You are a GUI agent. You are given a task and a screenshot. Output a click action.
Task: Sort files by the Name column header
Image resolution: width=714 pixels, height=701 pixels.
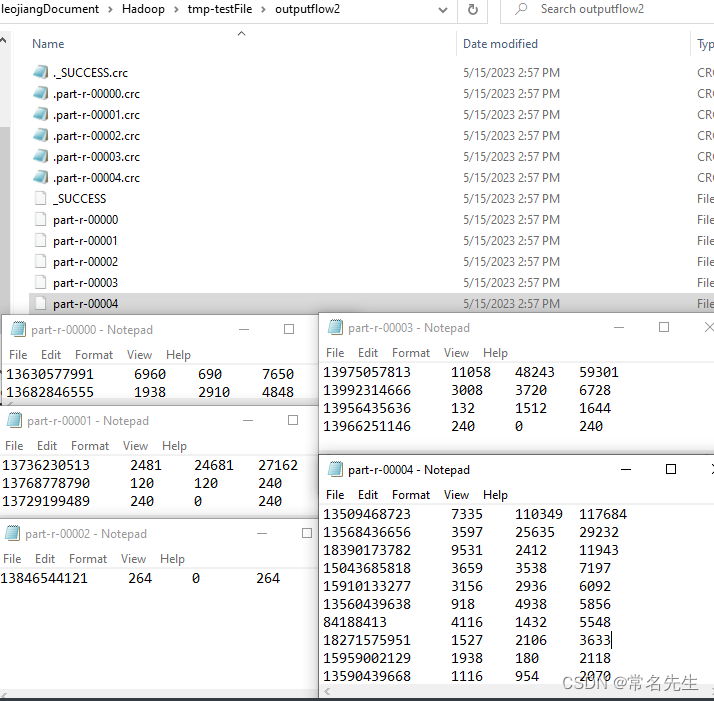point(48,44)
